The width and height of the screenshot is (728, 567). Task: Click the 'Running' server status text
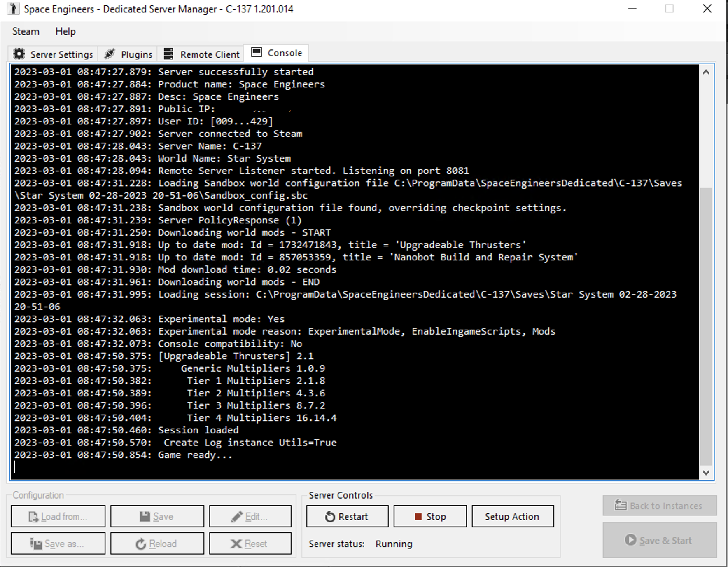394,544
